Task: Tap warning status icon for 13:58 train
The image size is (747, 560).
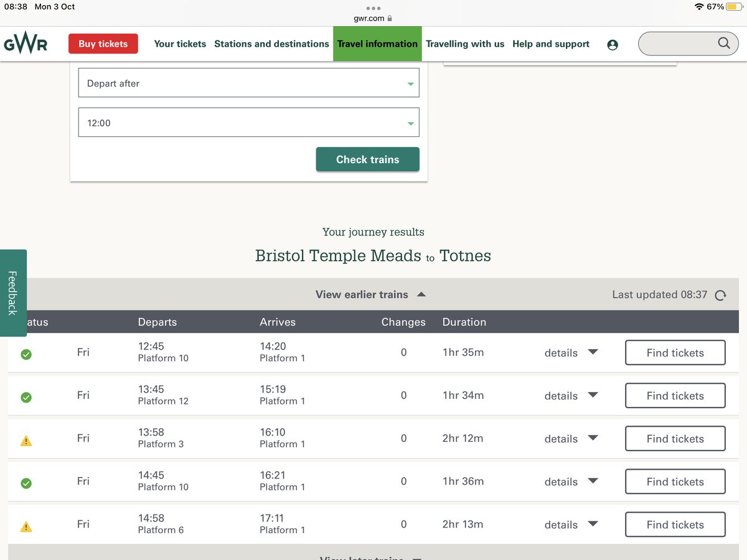Action: [x=26, y=441]
